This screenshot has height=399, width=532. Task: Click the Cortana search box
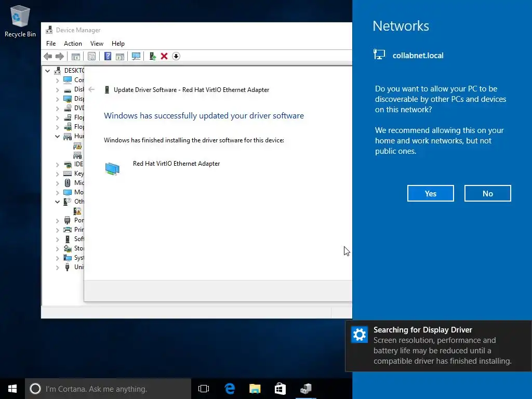108,389
